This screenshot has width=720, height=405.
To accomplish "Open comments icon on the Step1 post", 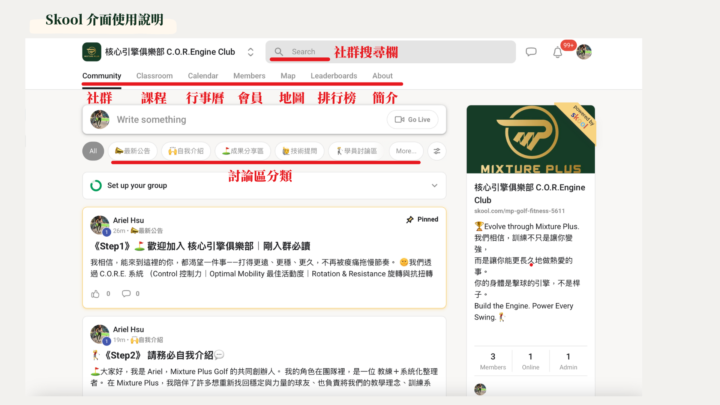I will (x=126, y=293).
